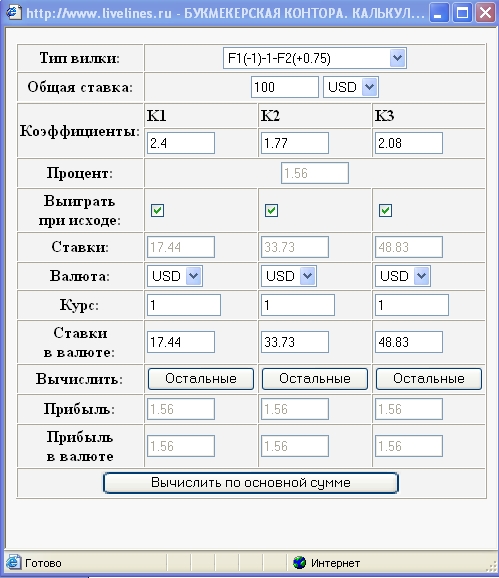Click the status bar page icon beside Готово
This screenshot has height=578, width=499.
coord(13,562)
